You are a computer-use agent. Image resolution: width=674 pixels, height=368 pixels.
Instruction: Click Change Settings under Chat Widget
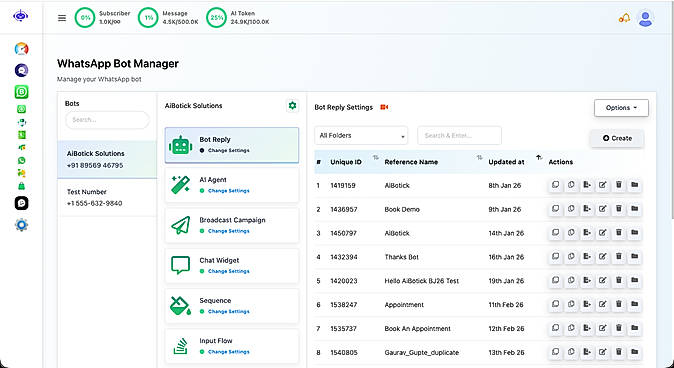click(x=228, y=271)
